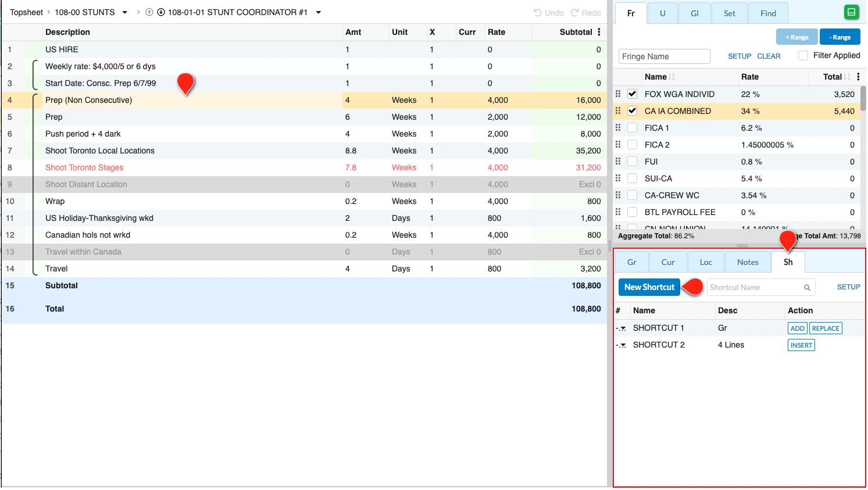Click the Topsheet breadcrumb link
Screen dimensions: 868x490
[x=26, y=12]
